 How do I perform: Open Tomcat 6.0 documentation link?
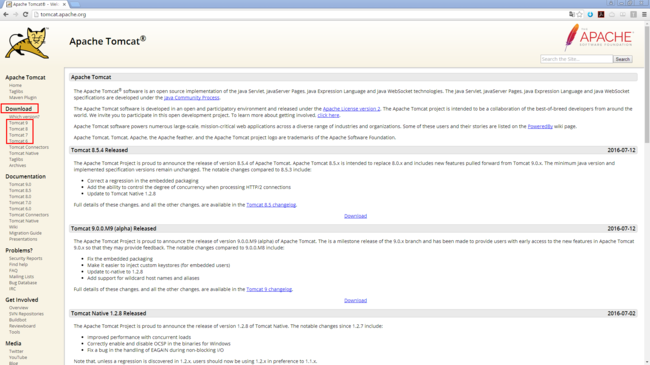[x=20, y=209]
